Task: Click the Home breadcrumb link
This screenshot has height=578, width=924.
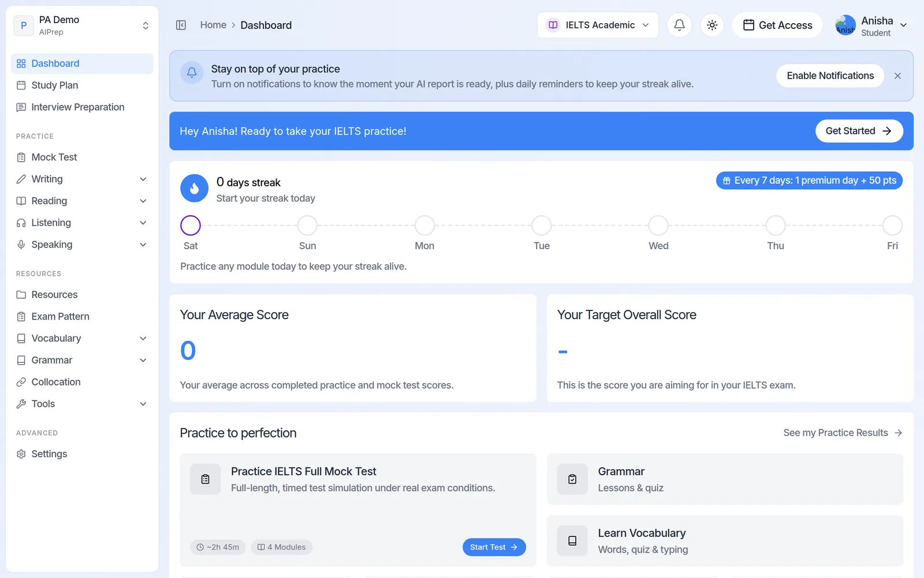Action: pyautogui.click(x=213, y=25)
